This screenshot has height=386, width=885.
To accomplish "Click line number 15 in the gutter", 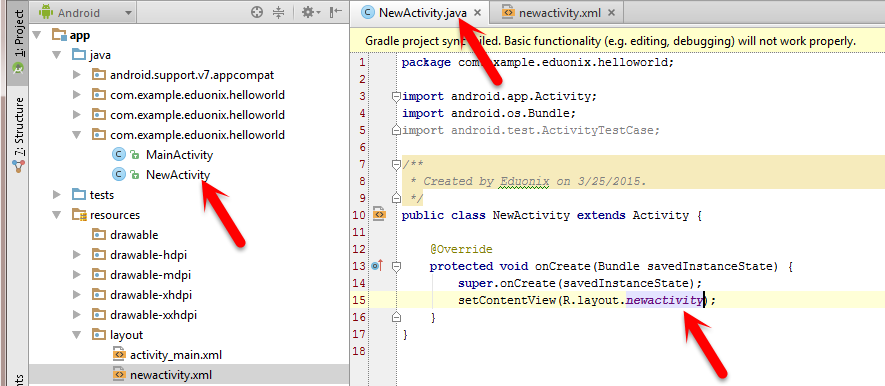I will (x=359, y=300).
